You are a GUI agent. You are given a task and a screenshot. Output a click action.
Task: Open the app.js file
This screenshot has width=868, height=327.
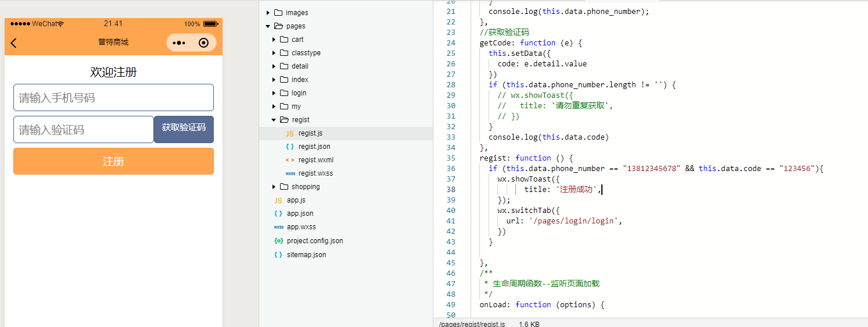pyautogui.click(x=296, y=200)
